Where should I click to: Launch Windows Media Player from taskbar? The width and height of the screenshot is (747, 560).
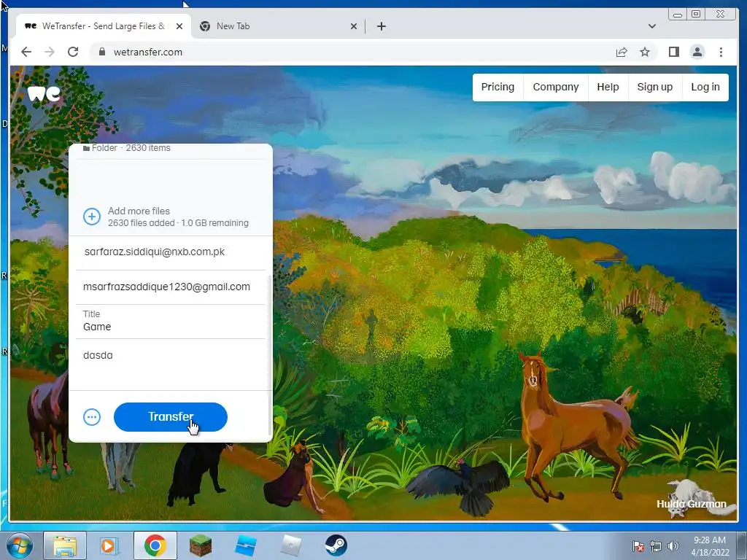click(109, 545)
